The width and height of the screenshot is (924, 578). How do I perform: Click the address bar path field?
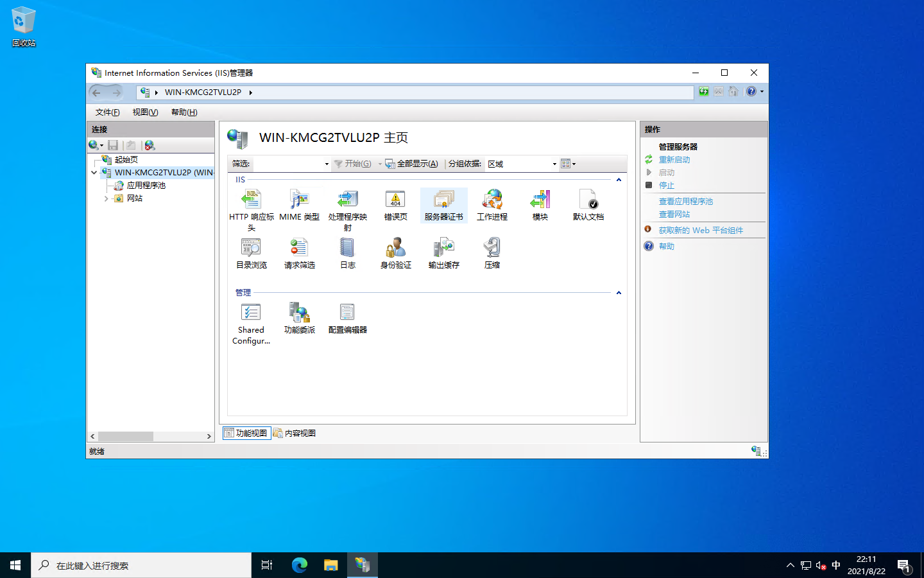415,92
